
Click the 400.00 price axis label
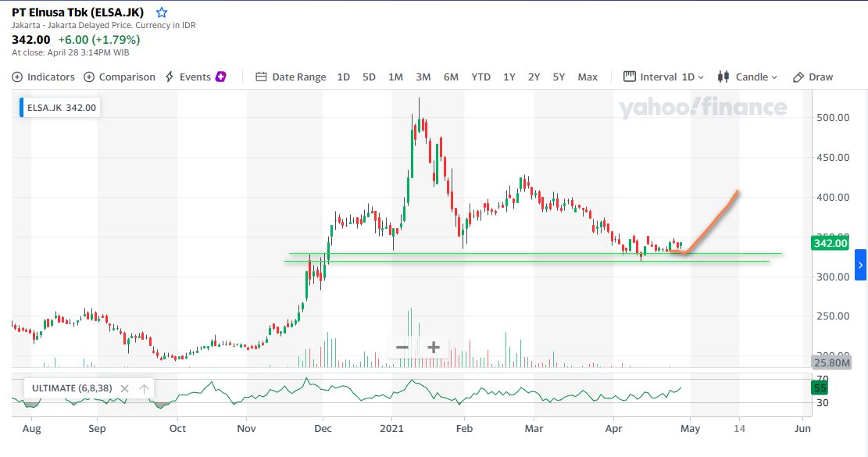833,197
